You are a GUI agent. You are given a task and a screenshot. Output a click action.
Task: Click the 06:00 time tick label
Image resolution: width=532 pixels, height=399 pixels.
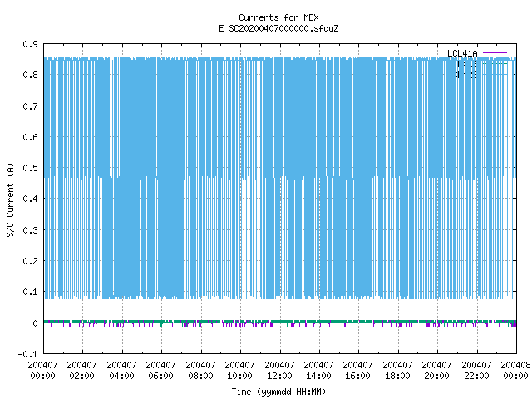160,376
